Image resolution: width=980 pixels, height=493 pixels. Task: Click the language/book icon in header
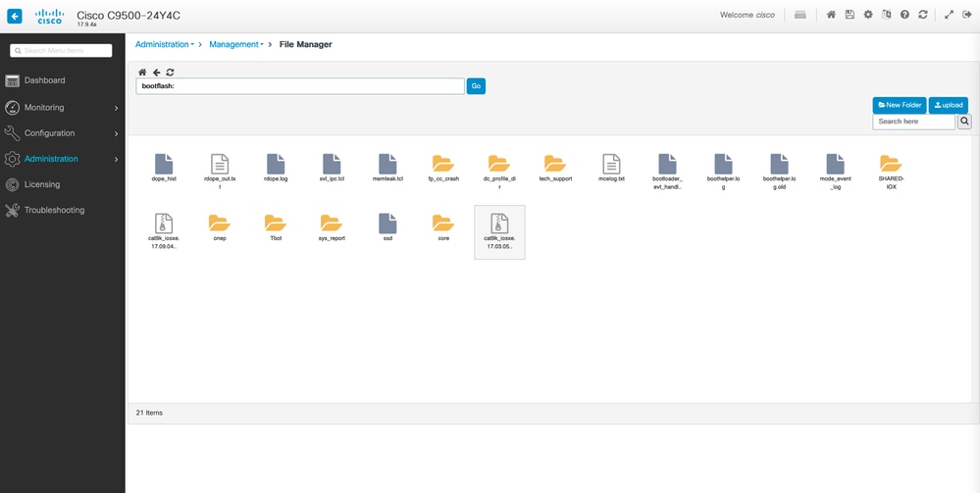[886, 15]
